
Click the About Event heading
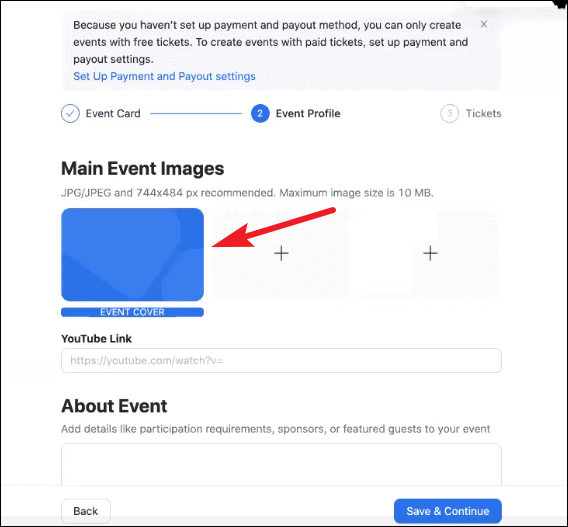coord(114,406)
